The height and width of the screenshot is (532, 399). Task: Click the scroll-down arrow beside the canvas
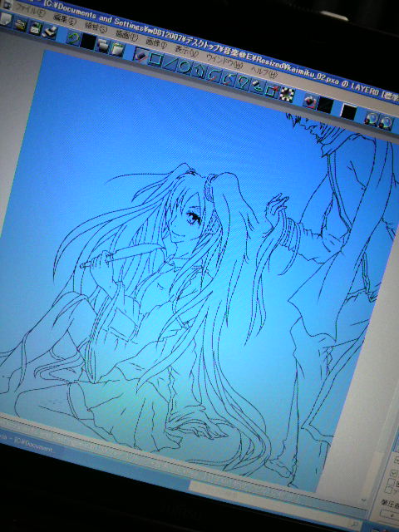pyautogui.click(x=363, y=500)
